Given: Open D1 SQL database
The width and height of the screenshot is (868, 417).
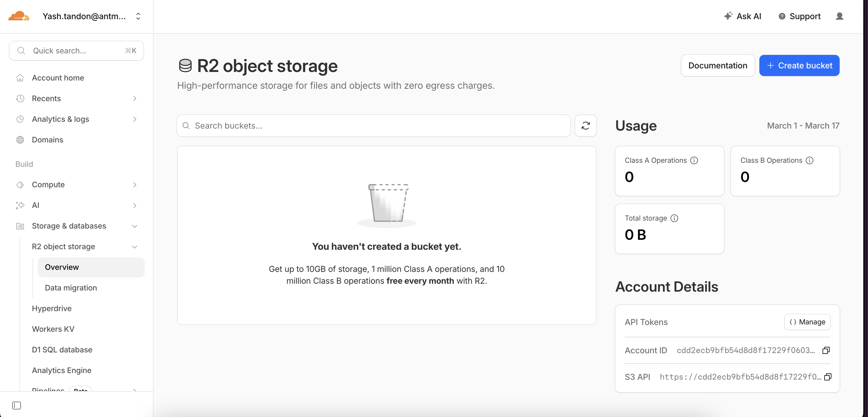Looking at the screenshot, I should pos(62,350).
